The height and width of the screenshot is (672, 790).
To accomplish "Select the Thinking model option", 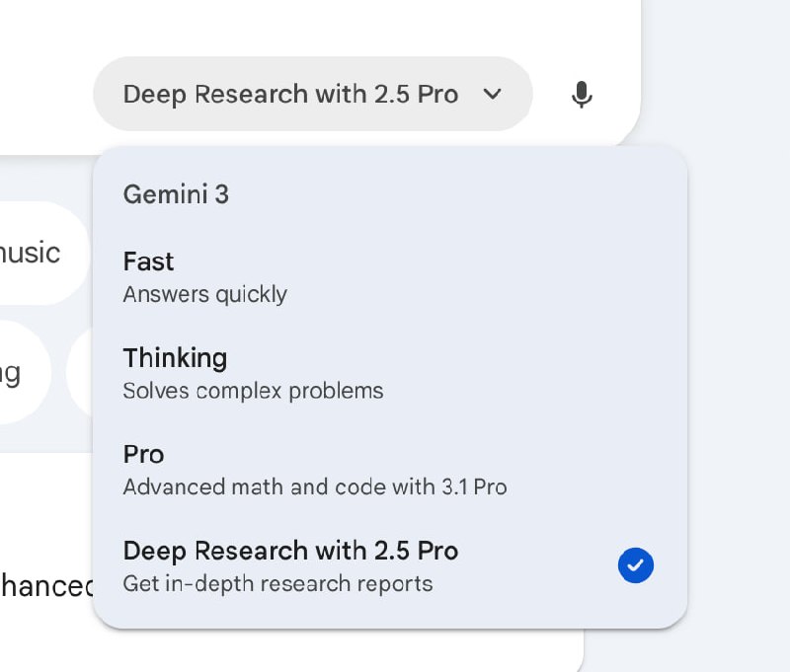I will [x=175, y=358].
